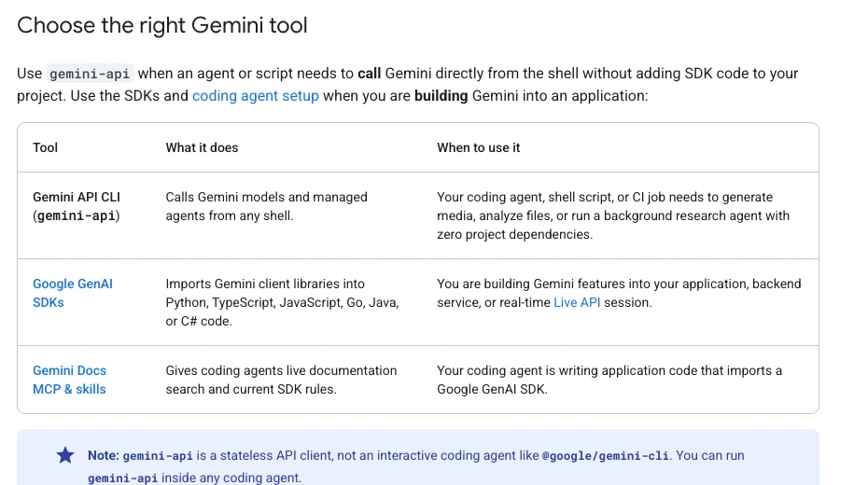Click the 'Tool' column header
This screenshot has width=868, height=485.
(45, 147)
